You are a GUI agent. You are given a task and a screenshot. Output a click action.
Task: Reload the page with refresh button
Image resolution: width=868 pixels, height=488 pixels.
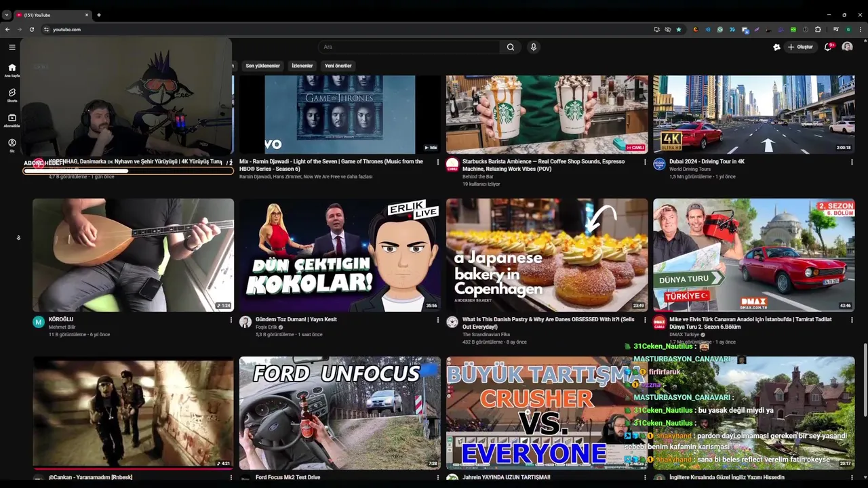(31, 29)
